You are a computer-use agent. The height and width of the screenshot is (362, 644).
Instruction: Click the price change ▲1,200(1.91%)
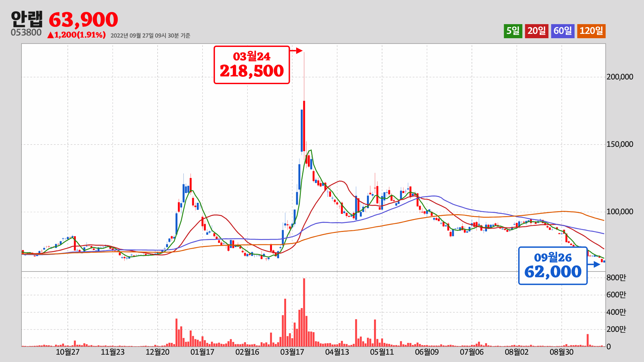(x=76, y=35)
